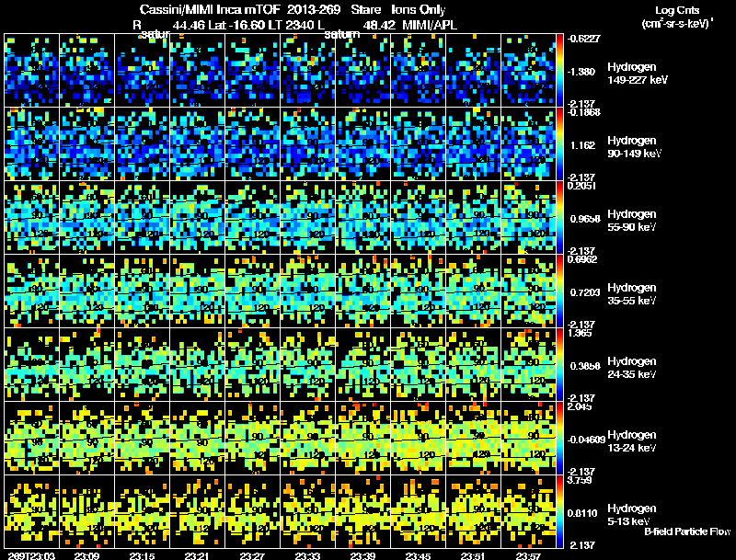The width and height of the screenshot is (736, 560).
Task: Click the B-field Particle Flow legend text
Action: [687, 531]
